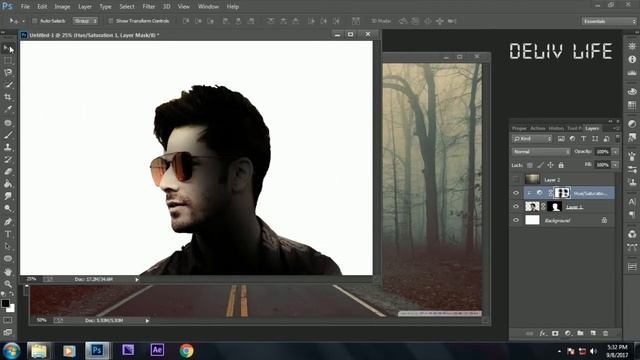The width and height of the screenshot is (640, 360).
Task: Hide the Background layer
Action: point(516,220)
